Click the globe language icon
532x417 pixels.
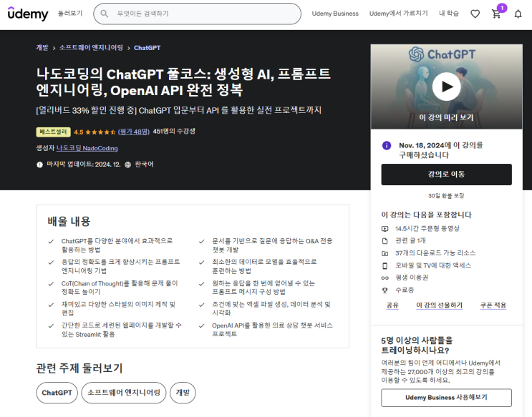coord(128,165)
